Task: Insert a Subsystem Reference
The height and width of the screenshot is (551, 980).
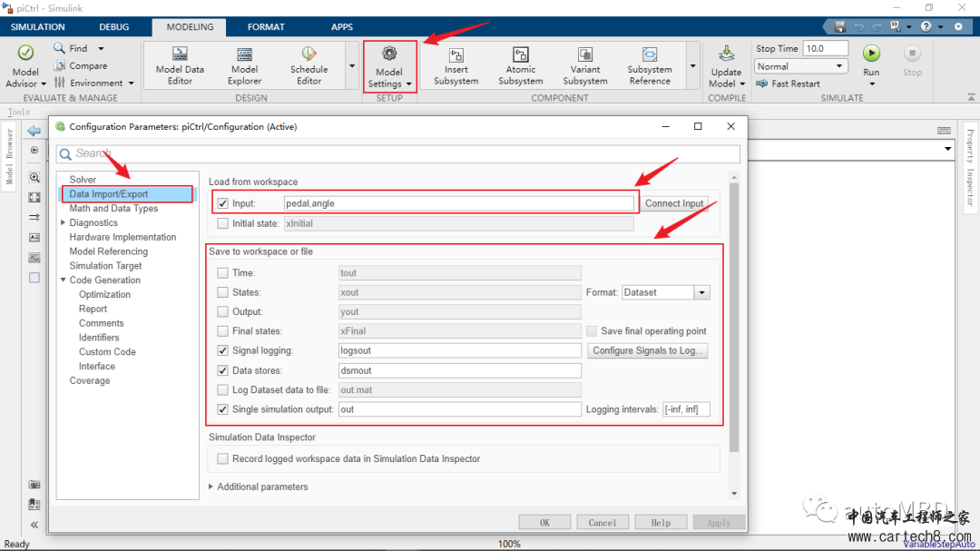Action: point(650,65)
